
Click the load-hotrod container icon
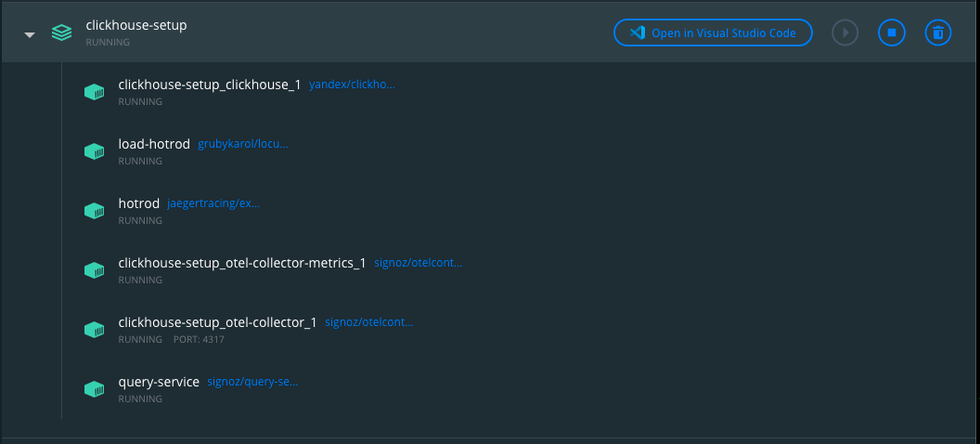pyautogui.click(x=94, y=151)
